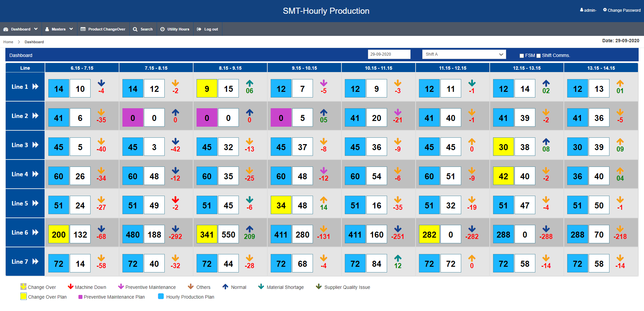The image size is (644, 311).
Task: Open the Shift A dropdown
Action: tap(464, 54)
